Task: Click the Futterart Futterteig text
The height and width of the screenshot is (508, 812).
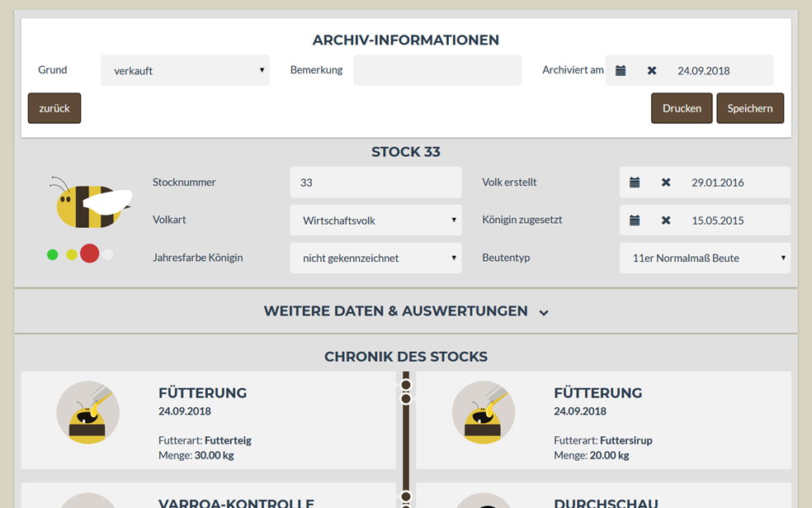Action: click(205, 440)
